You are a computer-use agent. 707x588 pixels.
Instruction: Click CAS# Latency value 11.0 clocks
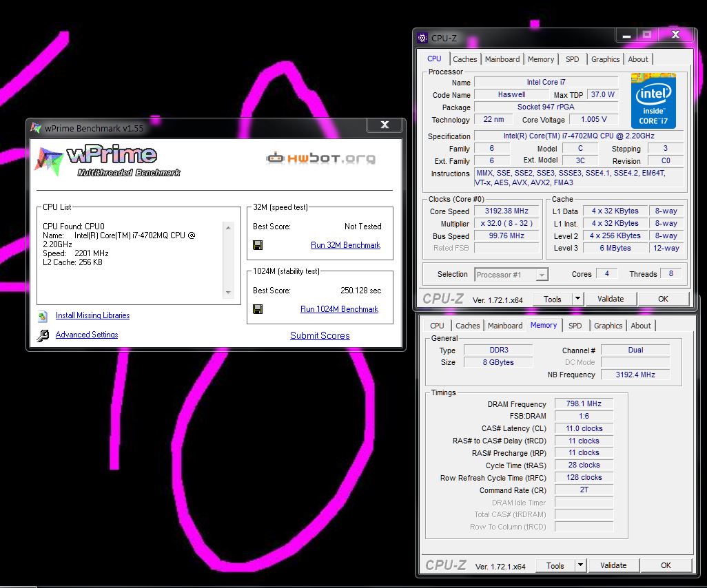click(584, 428)
